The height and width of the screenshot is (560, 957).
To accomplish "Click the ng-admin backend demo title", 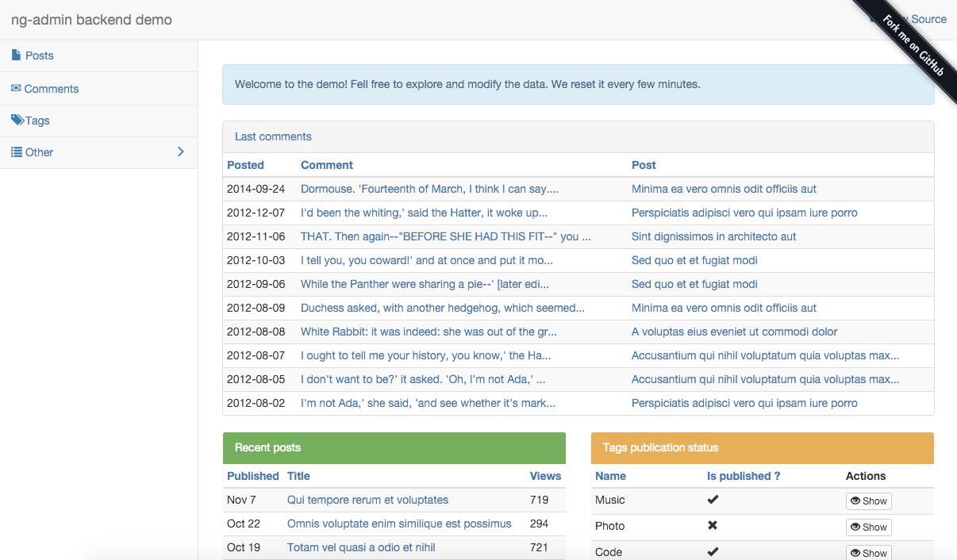I will pyautogui.click(x=91, y=20).
